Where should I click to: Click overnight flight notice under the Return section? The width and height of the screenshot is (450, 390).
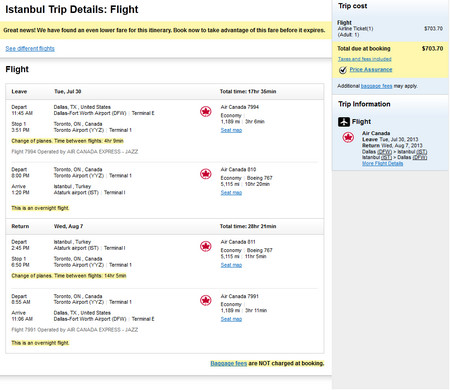pyautogui.click(x=40, y=343)
